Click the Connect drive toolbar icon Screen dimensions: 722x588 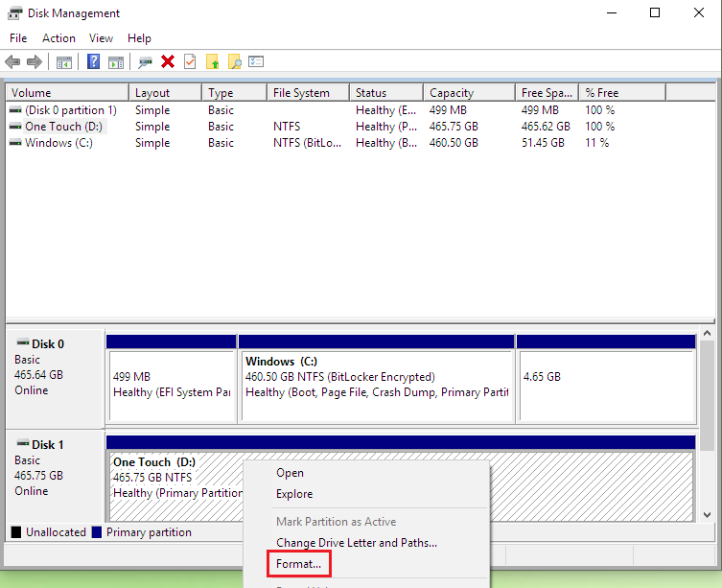coord(145,61)
